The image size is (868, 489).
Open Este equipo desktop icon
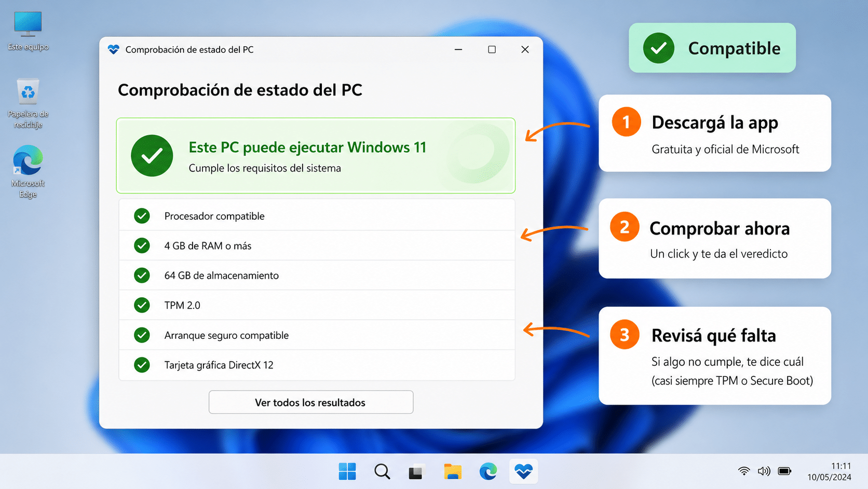click(x=28, y=30)
